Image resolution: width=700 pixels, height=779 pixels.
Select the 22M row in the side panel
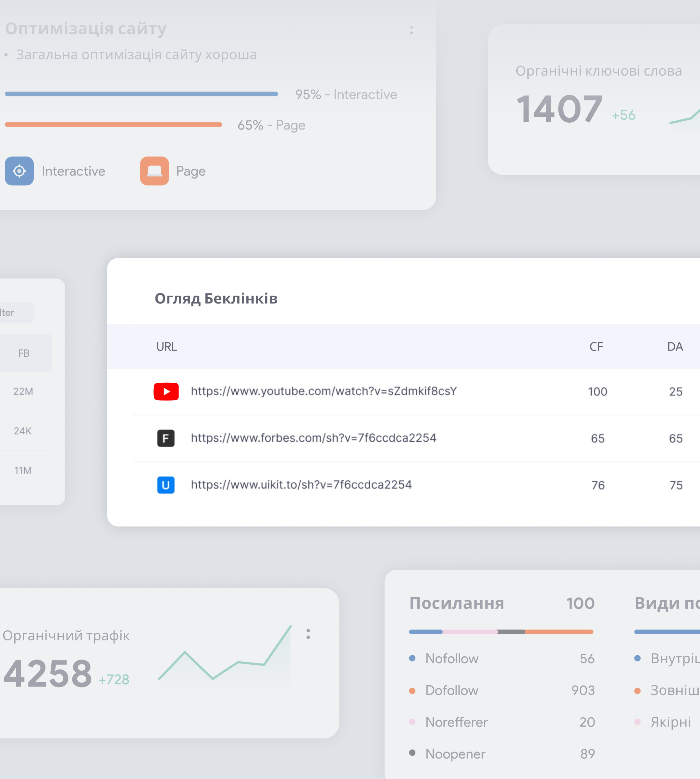[x=23, y=392]
